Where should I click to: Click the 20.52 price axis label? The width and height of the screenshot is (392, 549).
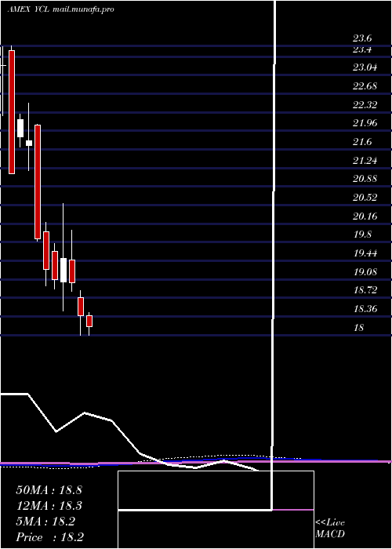365,198
